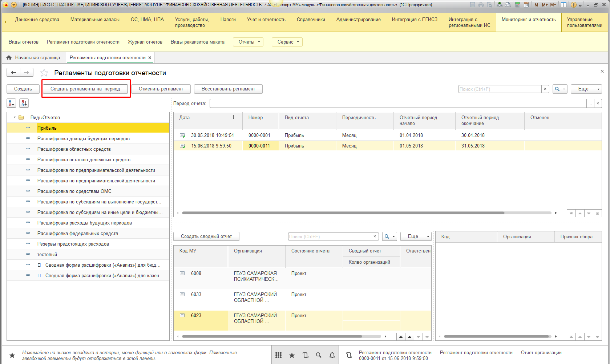Click the forward navigation arrow
The image size is (610, 364).
(x=27, y=73)
